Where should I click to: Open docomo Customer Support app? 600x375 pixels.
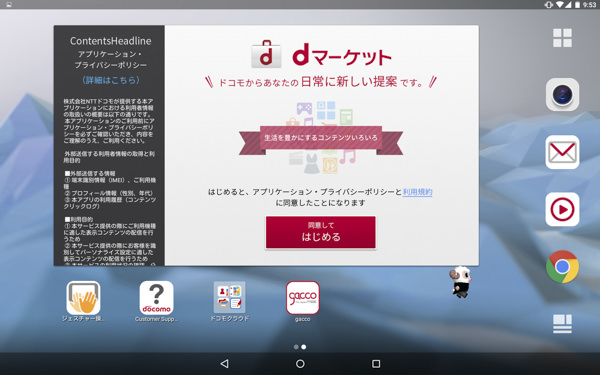pyautogui.click(x=157, y=298)
